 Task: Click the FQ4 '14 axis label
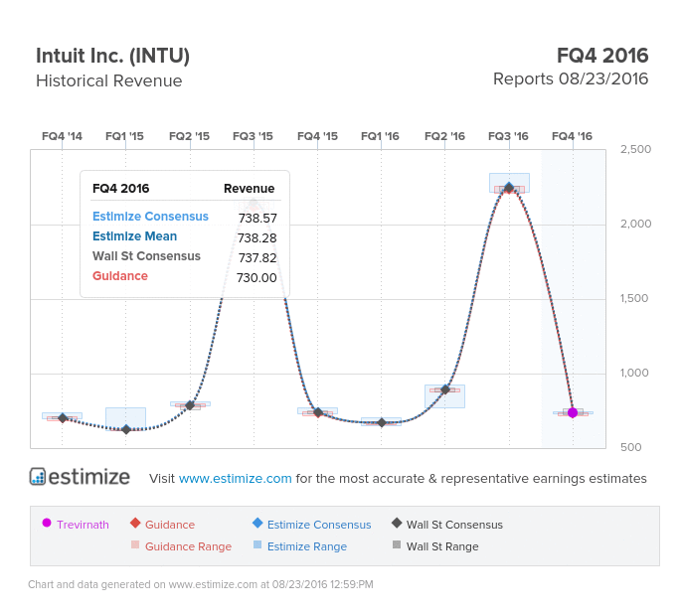click(62, 136)
